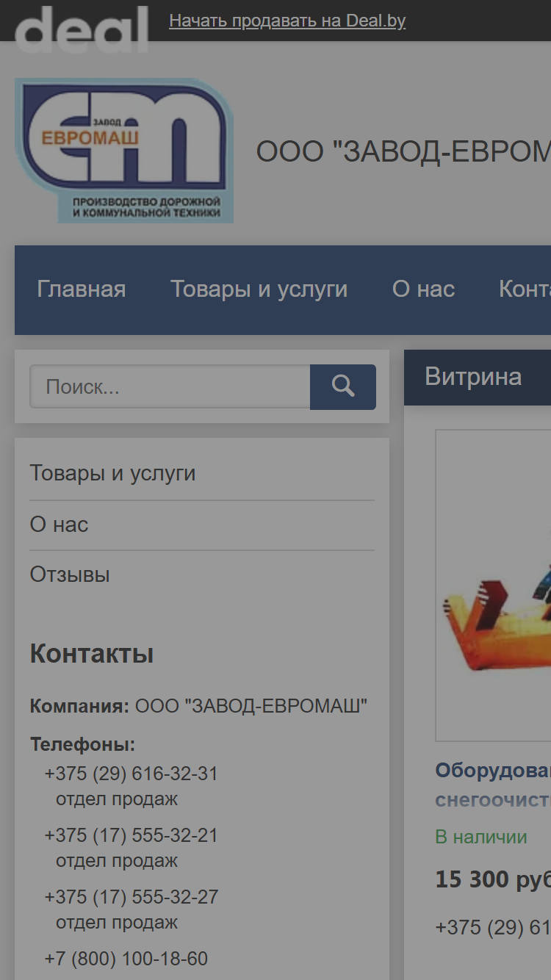Screen dimensions: 551x980
Task: Open Контакты item in navigation bar
Action: (x=525, y=289)
